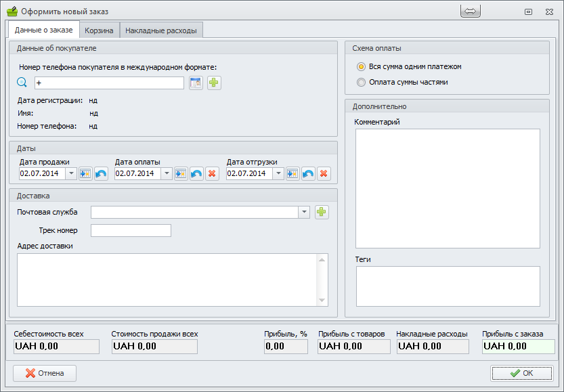Image resolution: width=564 pixels, height=392 pixels.
Task: Add new Почтовая служба with plus icon
Action: pyautogui.click(x=322, y=212)
